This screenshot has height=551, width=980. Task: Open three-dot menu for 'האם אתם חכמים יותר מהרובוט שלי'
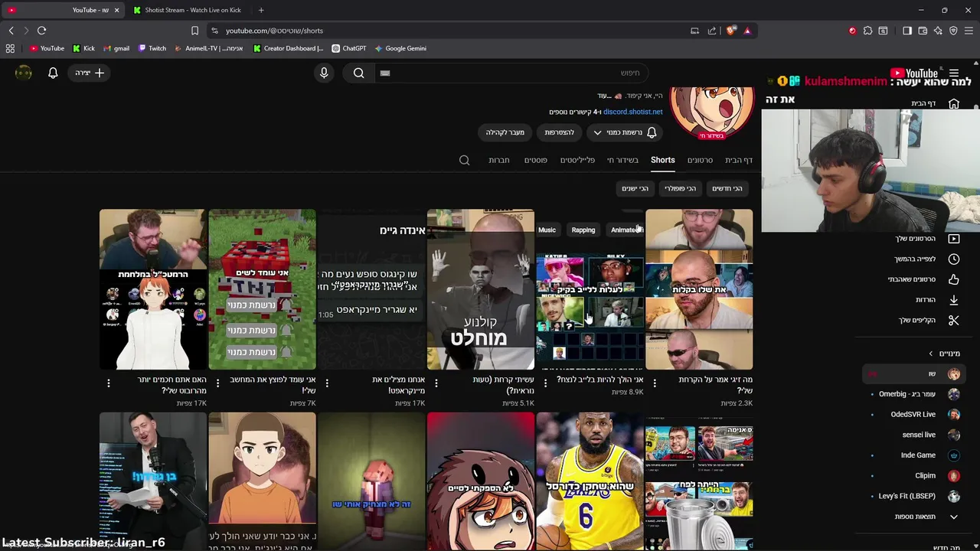[x=108, y=383]
